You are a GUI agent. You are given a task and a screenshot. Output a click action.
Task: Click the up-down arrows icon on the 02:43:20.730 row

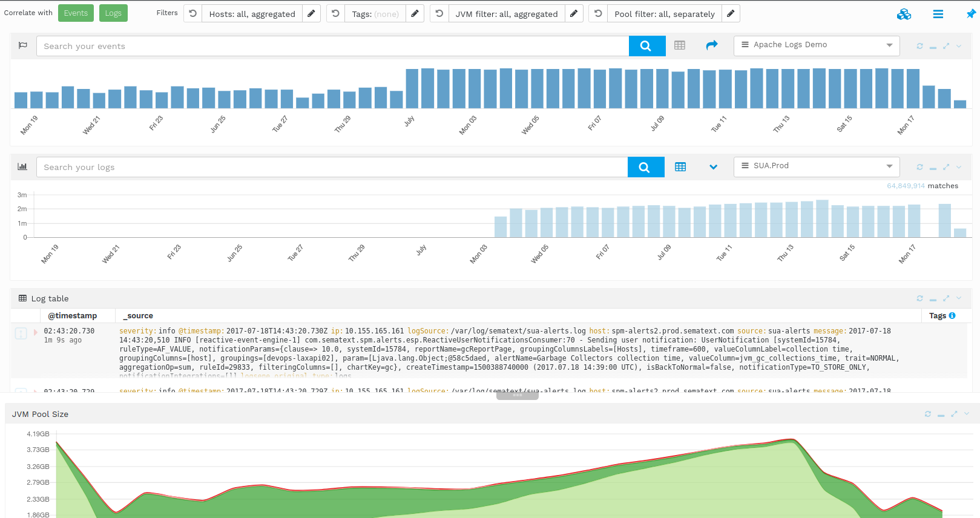pyautogui.click(x=21, y=333)
